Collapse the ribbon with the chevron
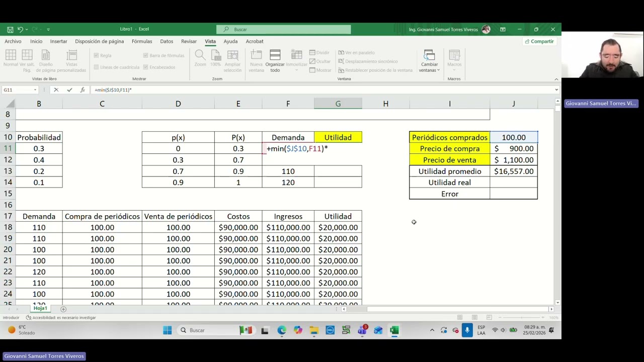 (x=556, y=79)
